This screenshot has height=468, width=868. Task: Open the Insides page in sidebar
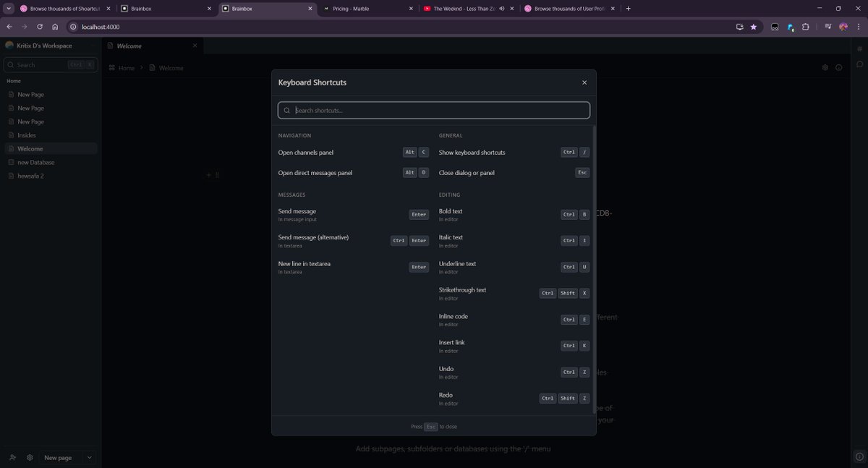(x=51, y=135)
